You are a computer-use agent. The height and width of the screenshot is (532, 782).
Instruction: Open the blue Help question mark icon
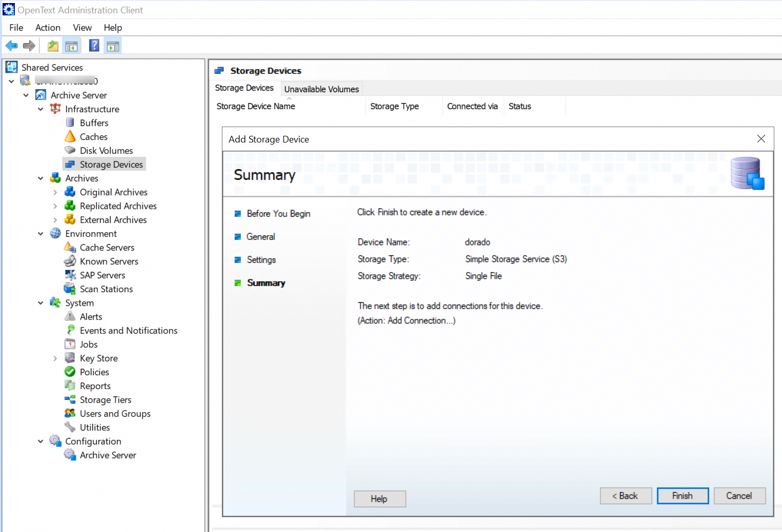94,46
